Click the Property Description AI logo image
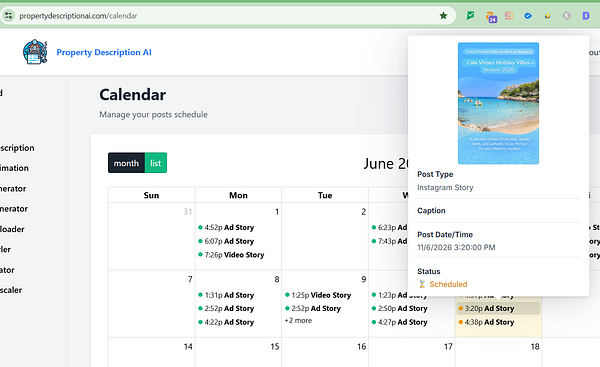This screenshot has width=600, height=367. pyautogui.click(x=35, y=52)
